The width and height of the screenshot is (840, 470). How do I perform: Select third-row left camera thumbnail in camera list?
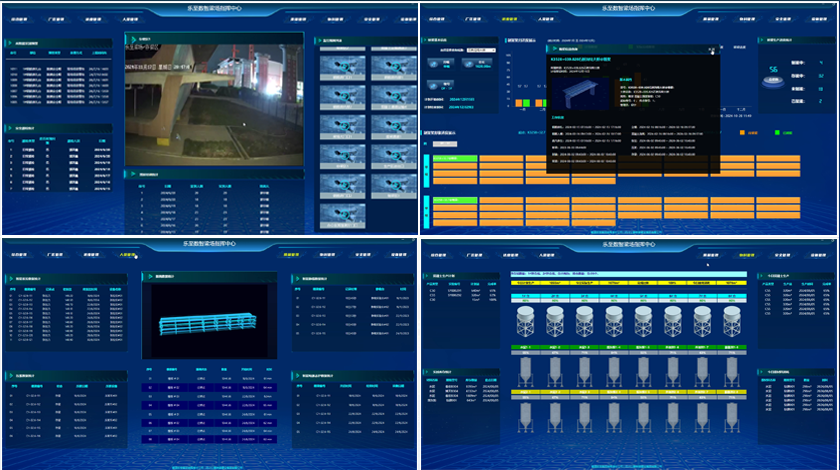click(342, 127)
